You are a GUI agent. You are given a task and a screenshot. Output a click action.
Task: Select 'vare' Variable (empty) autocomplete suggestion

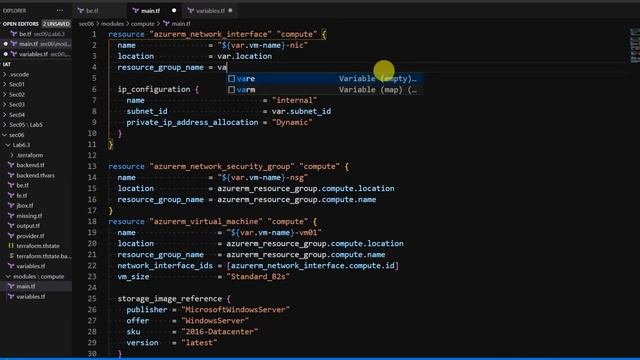[x=325, y=78]
